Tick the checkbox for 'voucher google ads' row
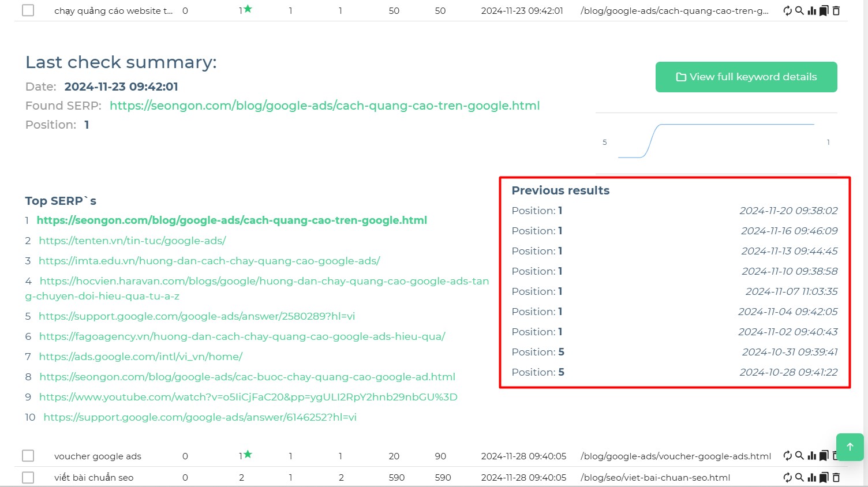Image resolution: width=868 pixels, height=487 pixels. [x=28, y=456]
